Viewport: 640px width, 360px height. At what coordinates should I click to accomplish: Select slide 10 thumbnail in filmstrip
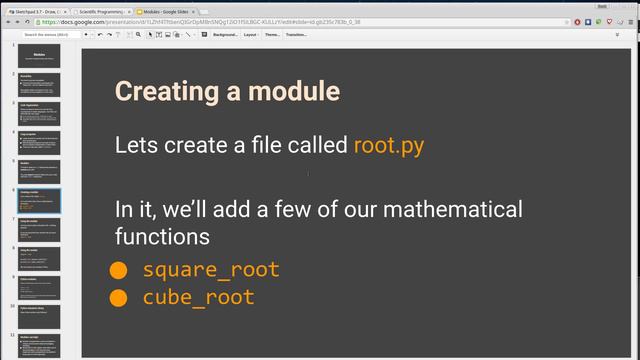click(x=39, y=317)
